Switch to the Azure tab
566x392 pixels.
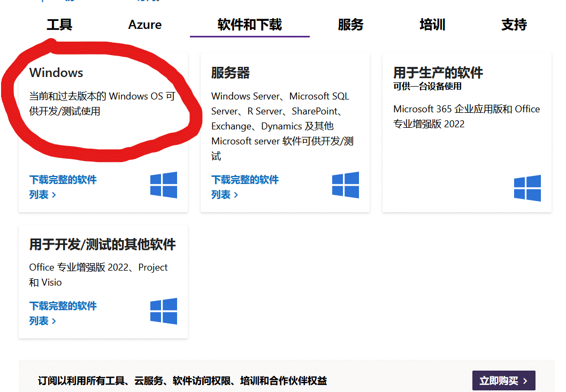click(144, 25)
